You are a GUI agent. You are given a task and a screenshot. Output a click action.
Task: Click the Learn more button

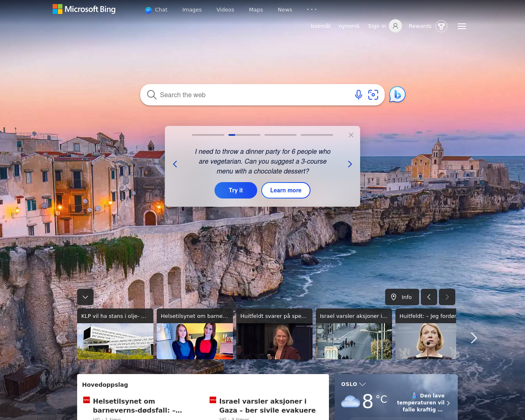pos(286,190)
